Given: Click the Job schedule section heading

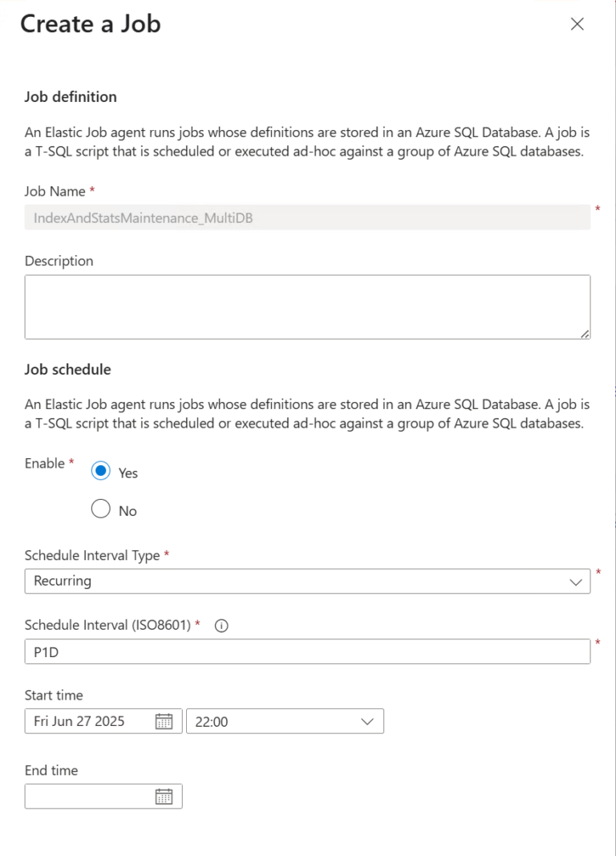Looking at the screenshot, I should pos(67,370).
